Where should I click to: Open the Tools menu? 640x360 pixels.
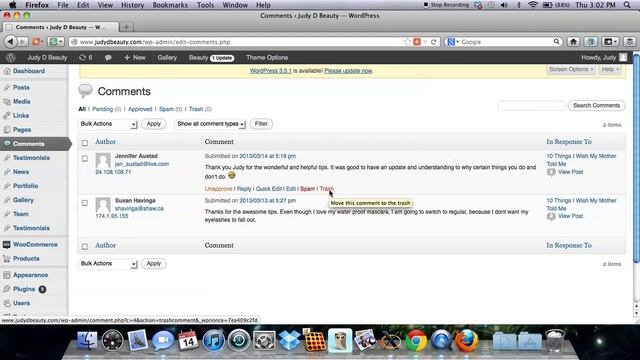(x=205, y=5)
